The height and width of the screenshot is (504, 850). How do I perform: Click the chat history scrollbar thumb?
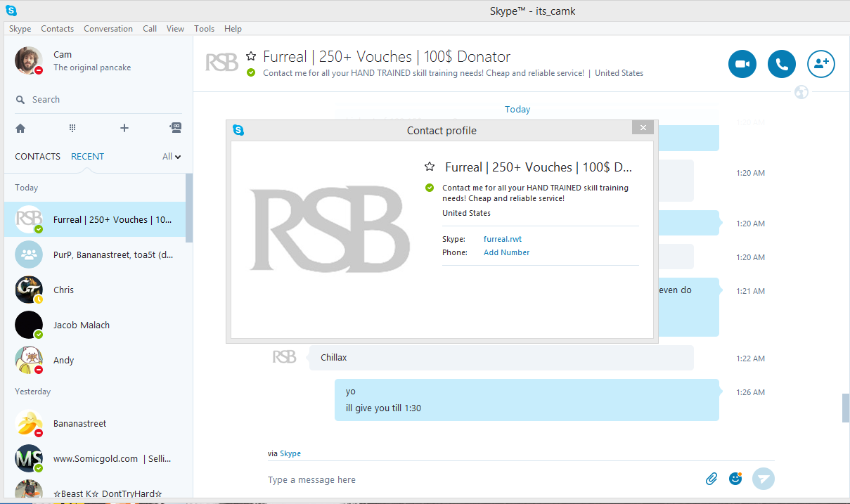tap(846, 408)
